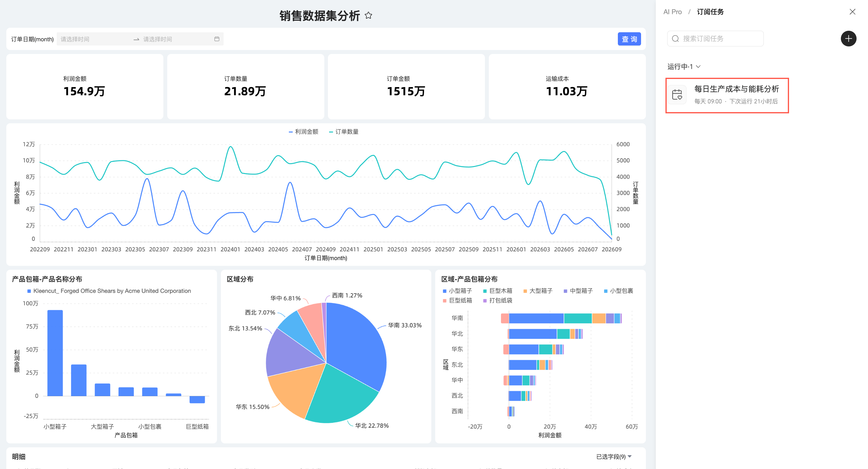Viewport: 868px width, 469px height.
Task: Click the 明细 table section title
Action: pos(18,457)
